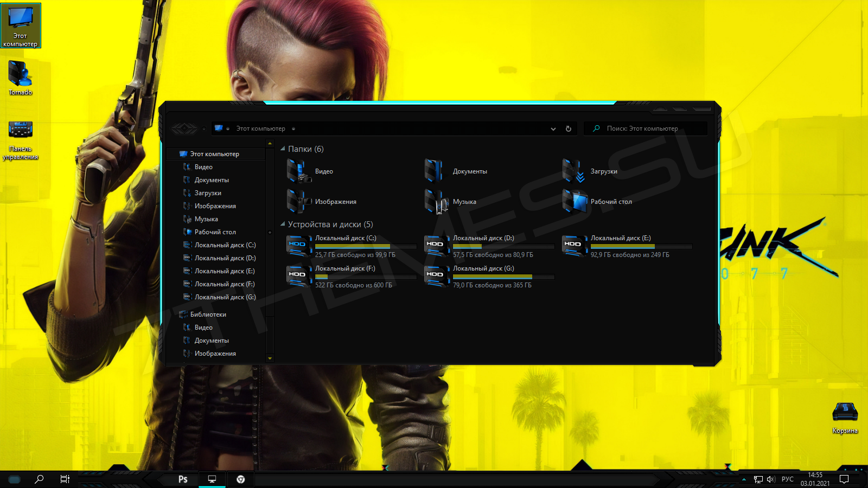This screenshot has height=488, width=868.
Task: Open Photoshop from the taskbar
Action: pyautogui.click(x=183, y=479)
